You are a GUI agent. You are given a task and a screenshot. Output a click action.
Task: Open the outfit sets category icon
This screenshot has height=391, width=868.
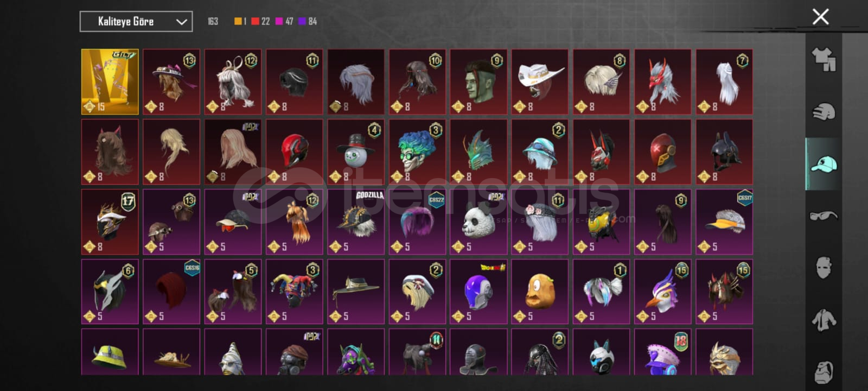point(824,59)
